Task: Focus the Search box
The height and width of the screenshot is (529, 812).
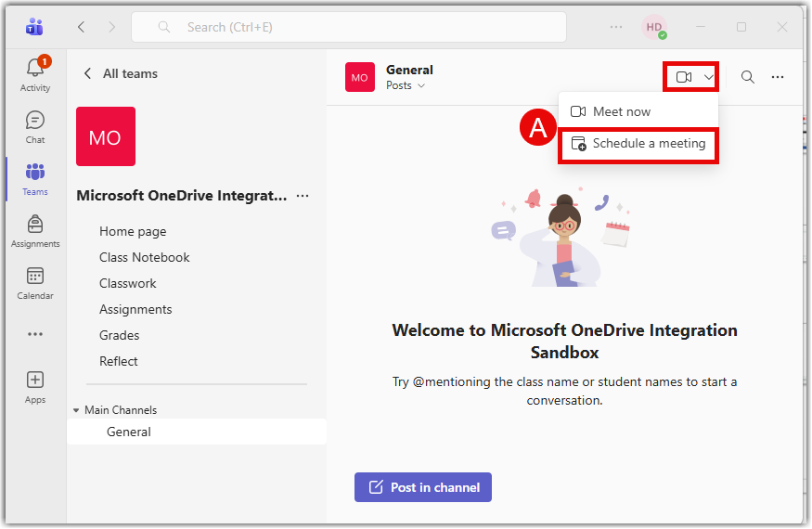Action: (x=349, y=27)
